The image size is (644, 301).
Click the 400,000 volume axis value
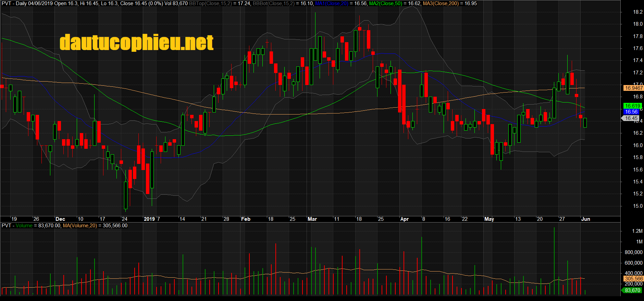point(633,273)
